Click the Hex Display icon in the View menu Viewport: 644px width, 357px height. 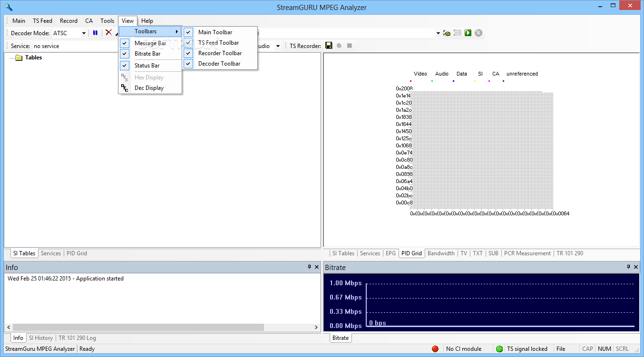click(x=125, y=77)
